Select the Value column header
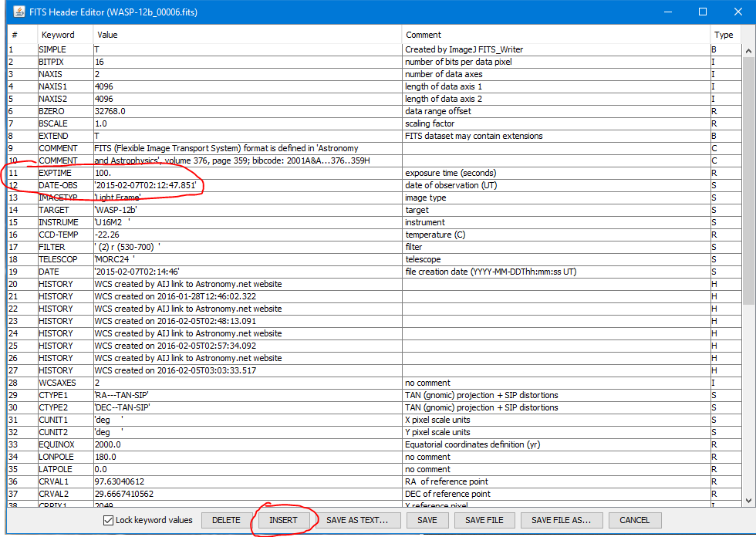Screen dimensions: 756x537 point(107,35)
